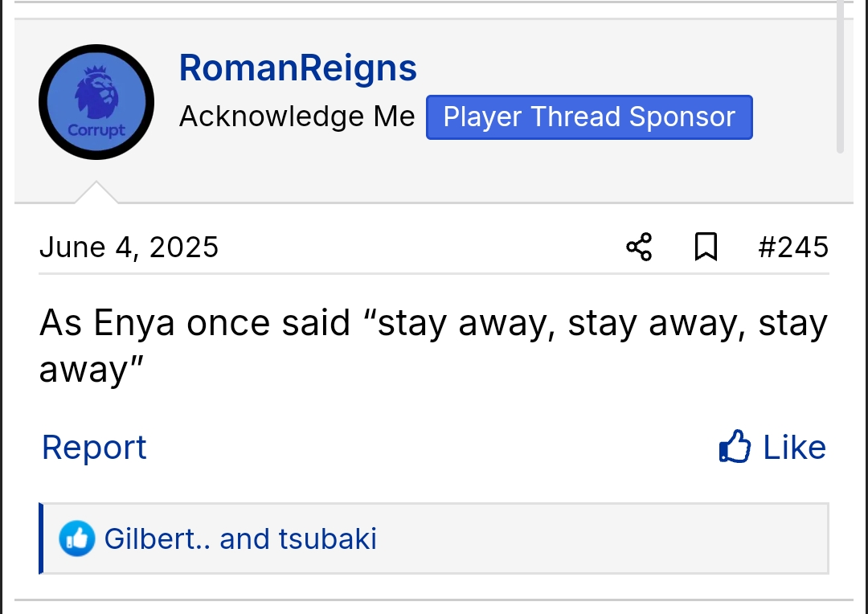Click tsubaki in the reactions list
The image size is (868, 614).
tap(327, 538)
